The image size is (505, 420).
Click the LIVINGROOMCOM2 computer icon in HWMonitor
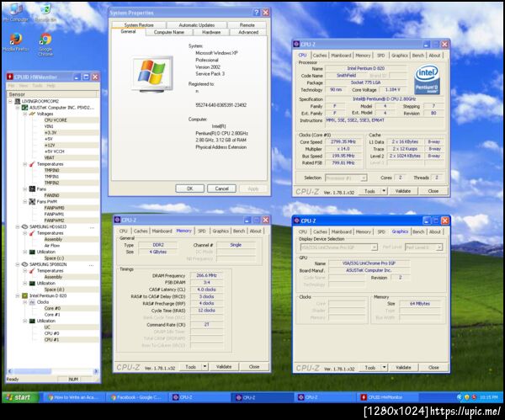(x=18, y=101)
